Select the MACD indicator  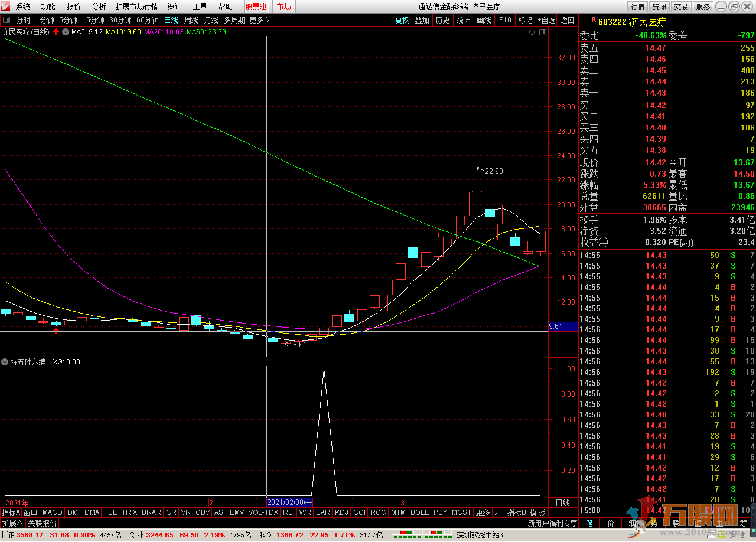tap(53, 512)
